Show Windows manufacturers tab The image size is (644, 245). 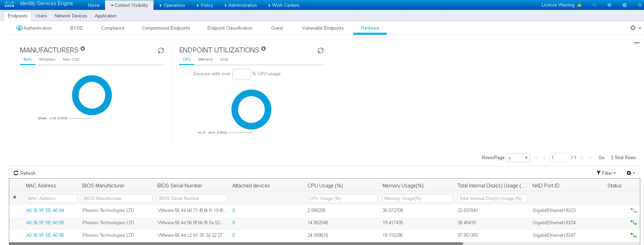[x=47, y=59]
